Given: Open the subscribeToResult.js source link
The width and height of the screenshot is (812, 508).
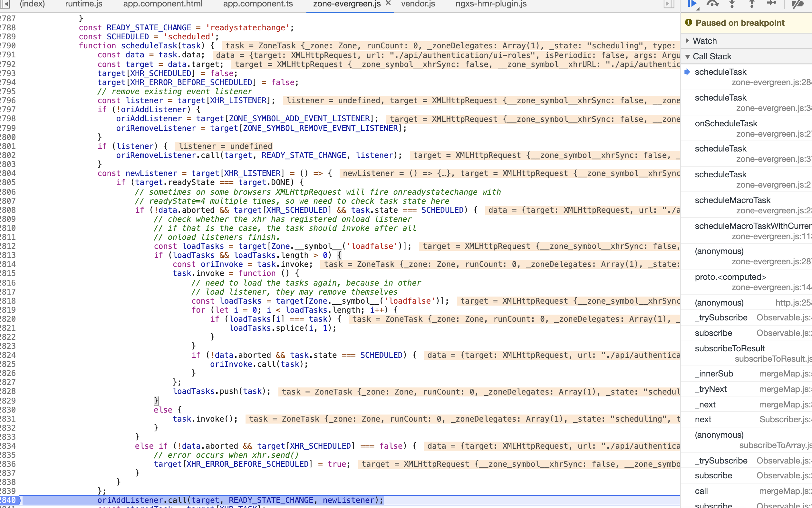Looking at the screenshot, I should coord(772,359).
